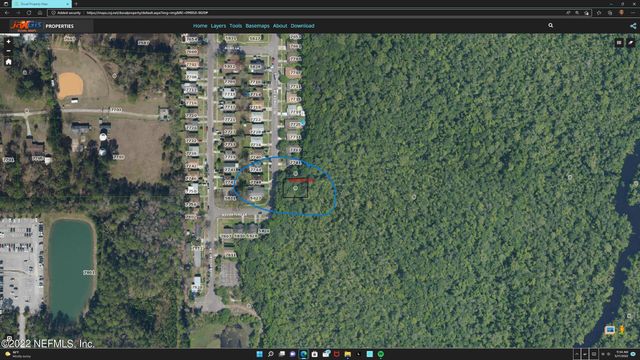Viewport: 640px width, 360px height.
Task: Zoom in on the map
Action: pos(8,42)
